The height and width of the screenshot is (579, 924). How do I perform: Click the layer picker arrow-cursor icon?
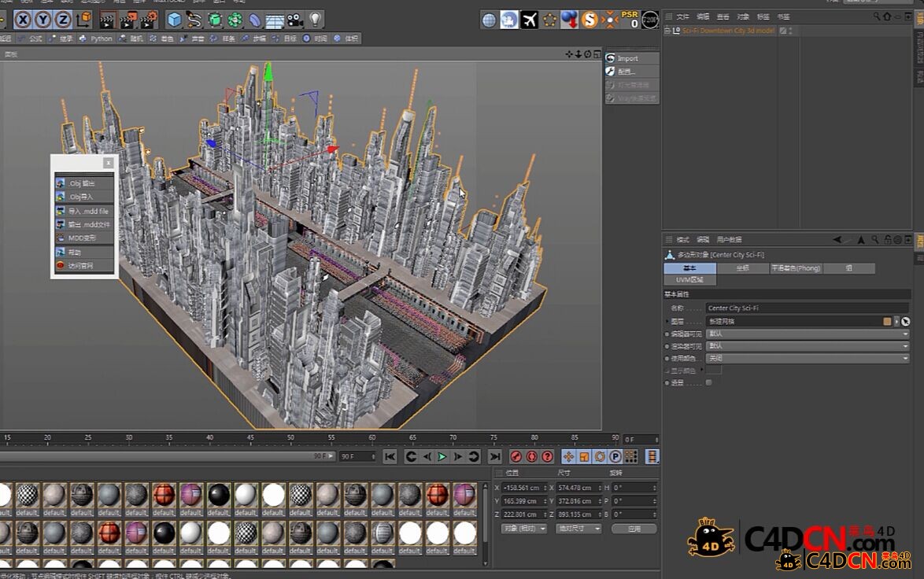click(x=905, y=322)
